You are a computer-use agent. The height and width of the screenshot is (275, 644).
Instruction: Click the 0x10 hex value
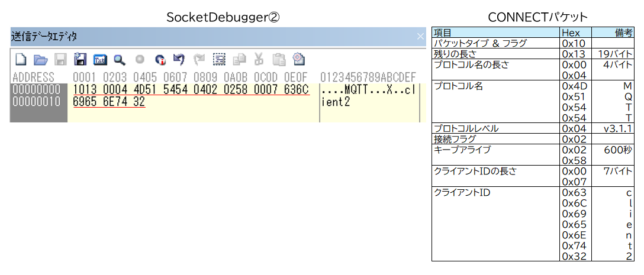(574, 43)
